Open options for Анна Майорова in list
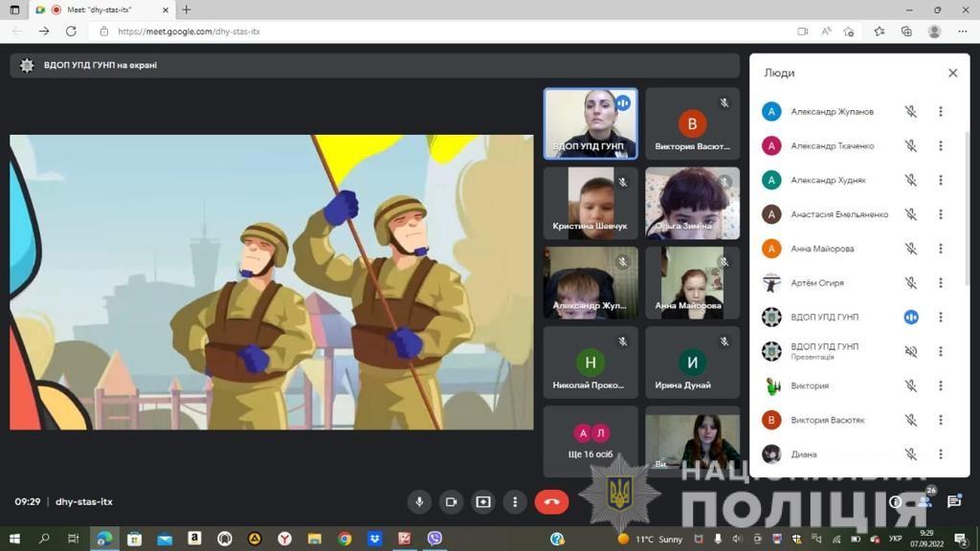This screenshot has width=980, height=551. click(940, 249)
